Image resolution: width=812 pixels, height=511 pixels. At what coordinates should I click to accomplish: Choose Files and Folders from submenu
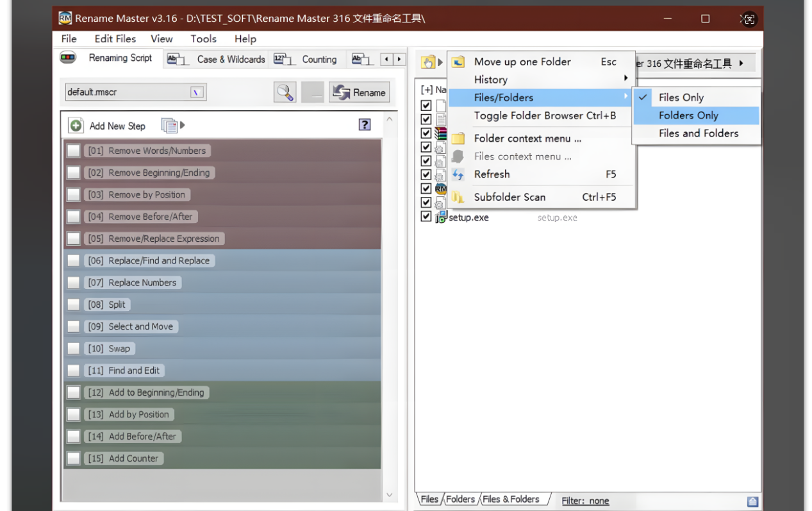click(696, 133)
